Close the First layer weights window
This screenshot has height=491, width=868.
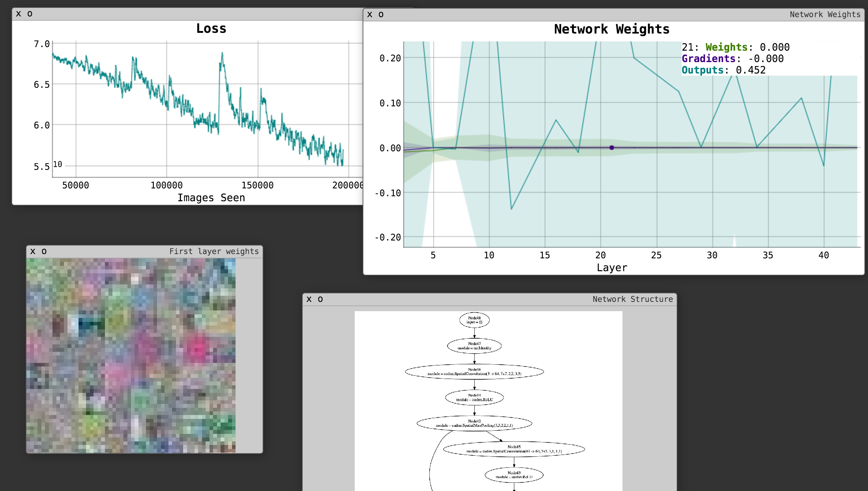(33, 252)
